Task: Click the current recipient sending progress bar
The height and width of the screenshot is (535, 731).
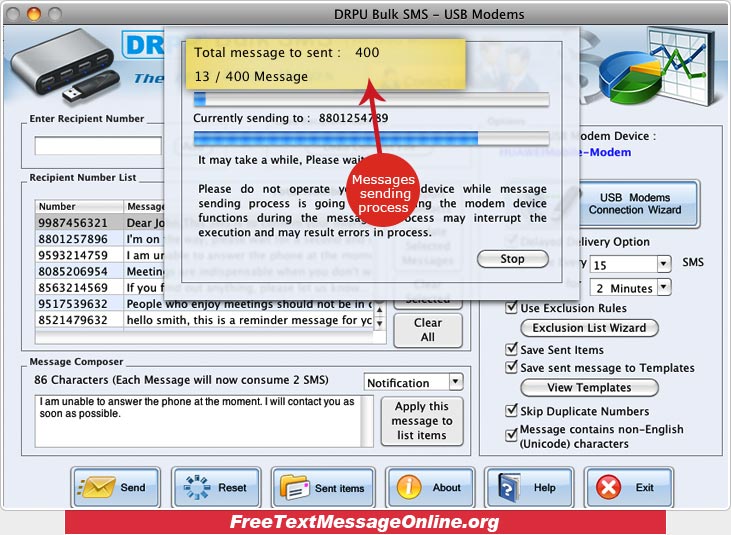Action: [371, 138]
